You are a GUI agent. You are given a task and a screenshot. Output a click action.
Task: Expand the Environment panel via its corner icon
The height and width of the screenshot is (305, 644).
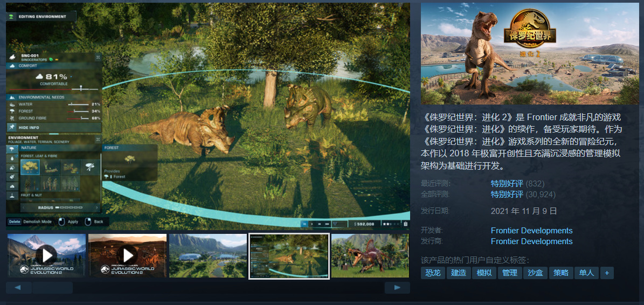click(x=98, y=140)
